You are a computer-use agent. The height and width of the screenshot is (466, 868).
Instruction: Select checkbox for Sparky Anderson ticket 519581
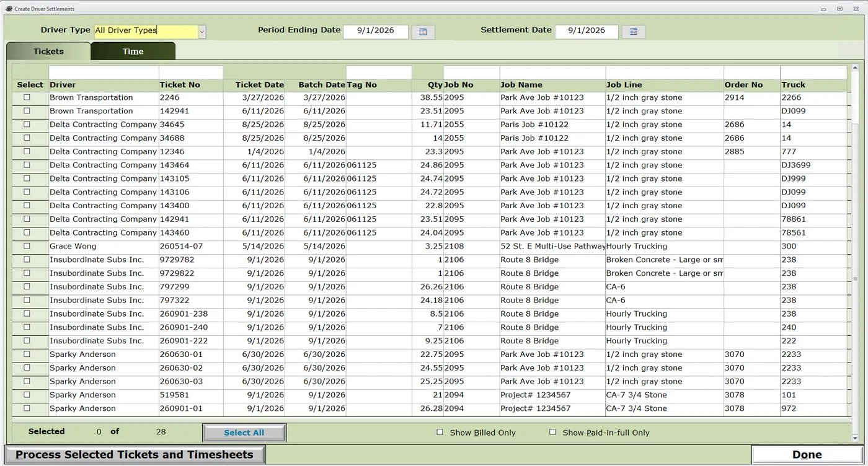(27, 395)
